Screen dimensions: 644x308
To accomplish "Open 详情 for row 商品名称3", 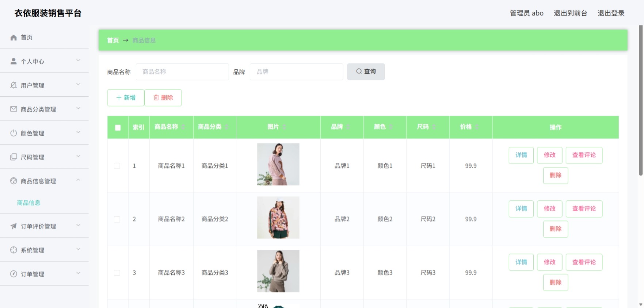I will tap(521, 262).
